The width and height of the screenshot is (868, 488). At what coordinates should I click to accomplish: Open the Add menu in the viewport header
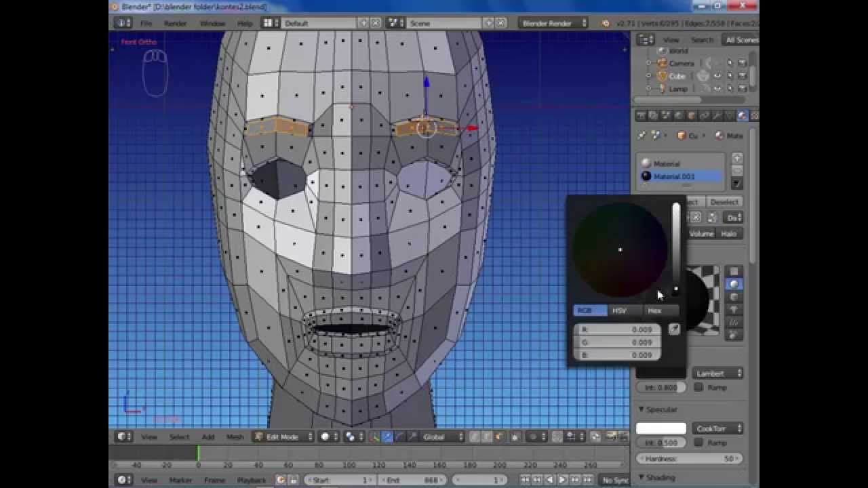click(x=208, y=437)
